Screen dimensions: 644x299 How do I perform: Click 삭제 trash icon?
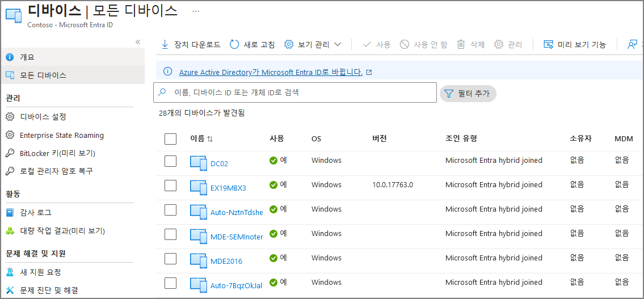pos(461,45)
